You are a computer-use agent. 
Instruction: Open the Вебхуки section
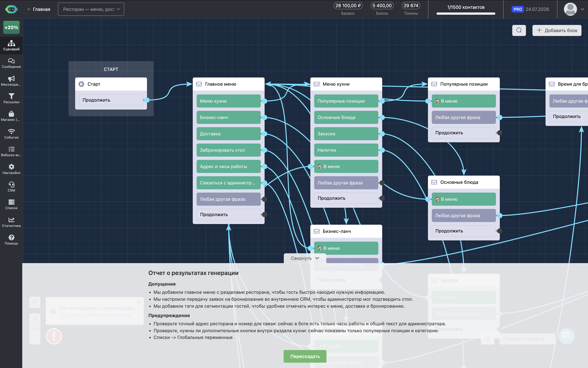pos(11,152)
